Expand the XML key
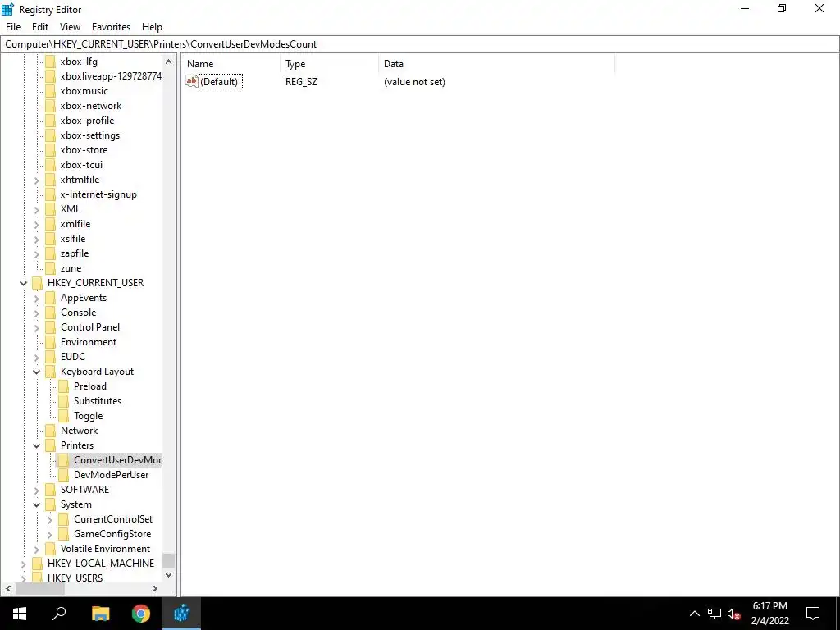The width and height of the screenshot is (840, 630). click(36, 210)
